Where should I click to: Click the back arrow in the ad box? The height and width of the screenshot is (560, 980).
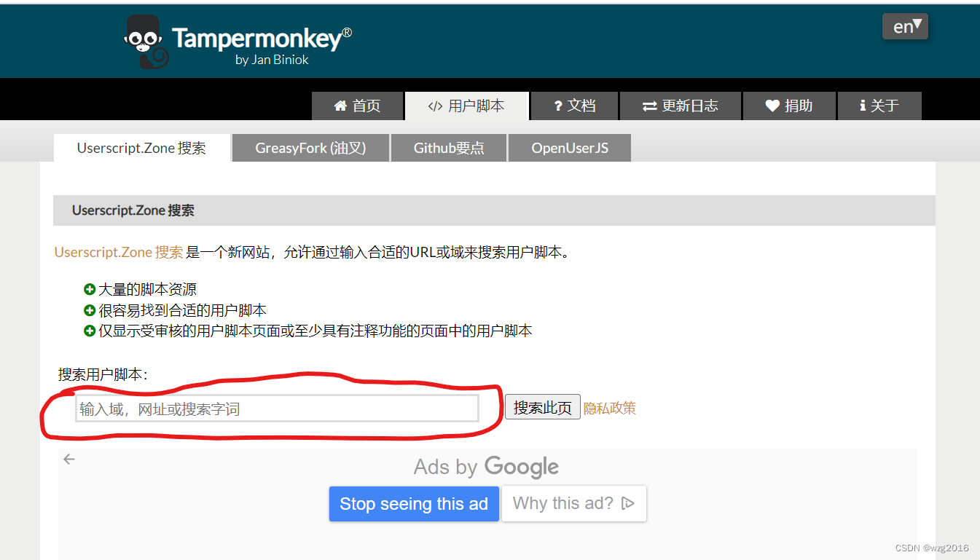pos(69,459)
